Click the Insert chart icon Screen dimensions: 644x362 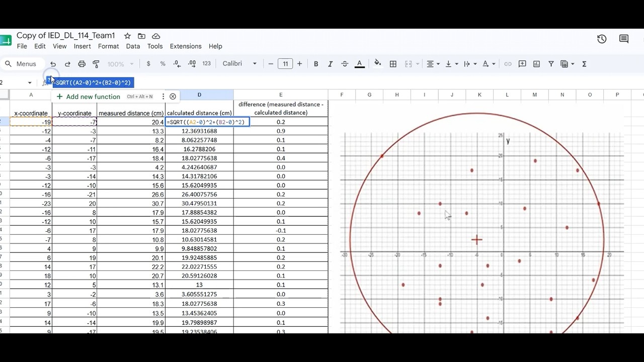coord(536,64)
